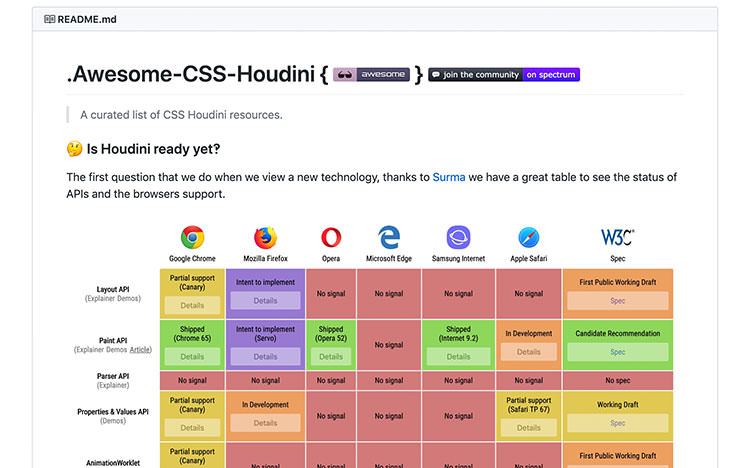Click the Mozilla Firefox logo
750x468 pixels.
pos(265,238)
